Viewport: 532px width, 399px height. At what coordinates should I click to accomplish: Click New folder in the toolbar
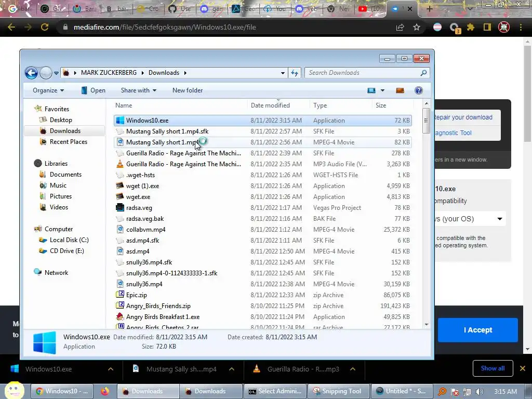(187, 90)
